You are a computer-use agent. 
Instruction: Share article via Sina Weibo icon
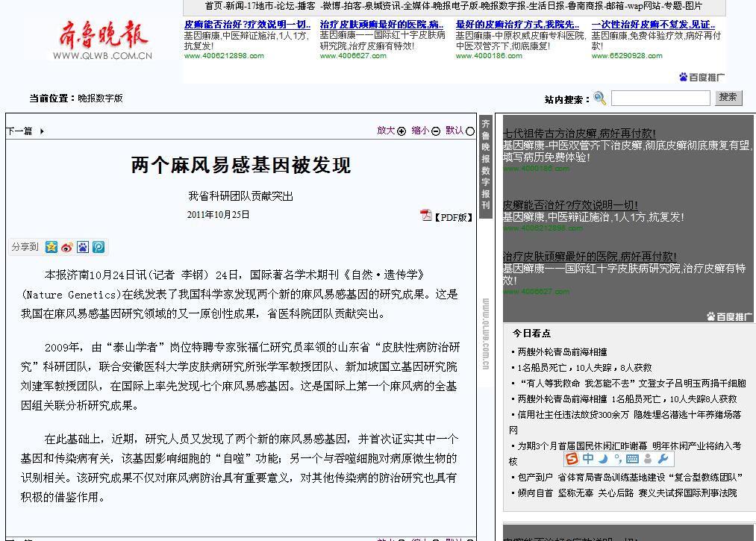67,247
